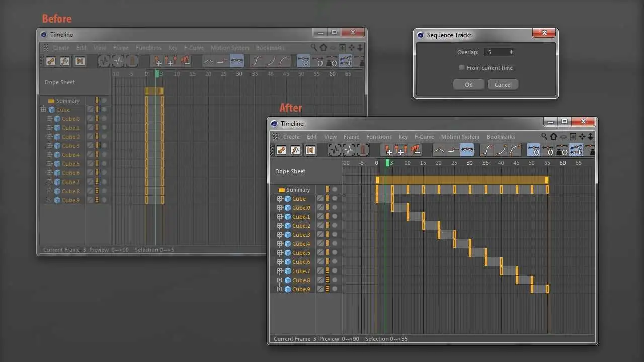
Task: Click the F-Curve mode icon in Before timeline
Action: pos(65,61)
